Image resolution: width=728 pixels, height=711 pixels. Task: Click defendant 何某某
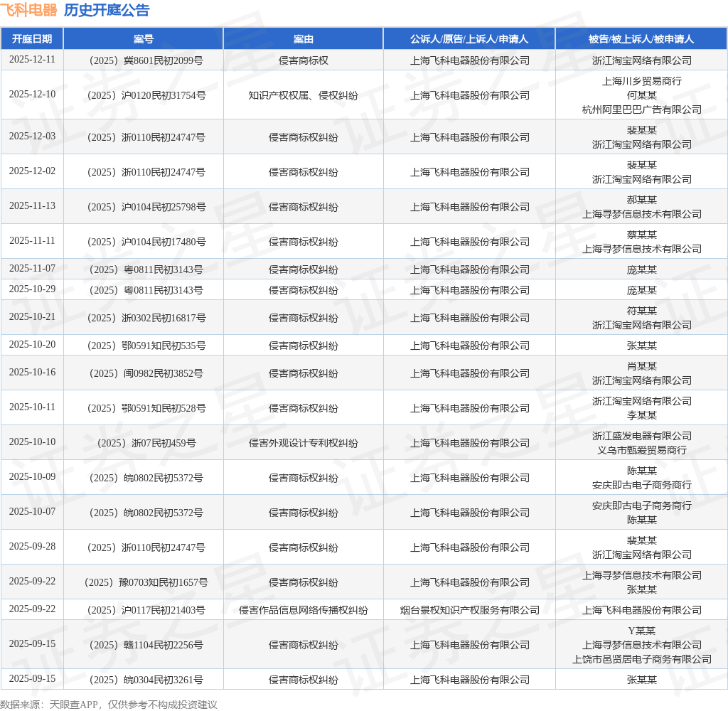(x=642, y=95)
